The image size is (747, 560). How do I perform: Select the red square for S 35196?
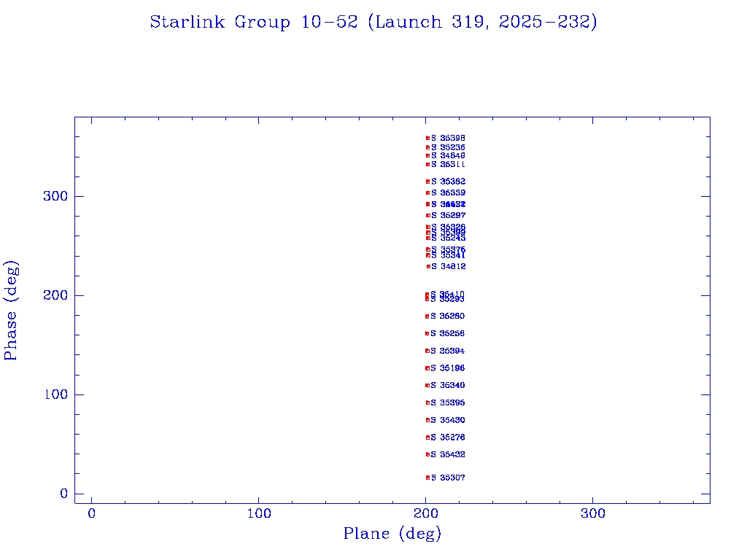point(427,368)
